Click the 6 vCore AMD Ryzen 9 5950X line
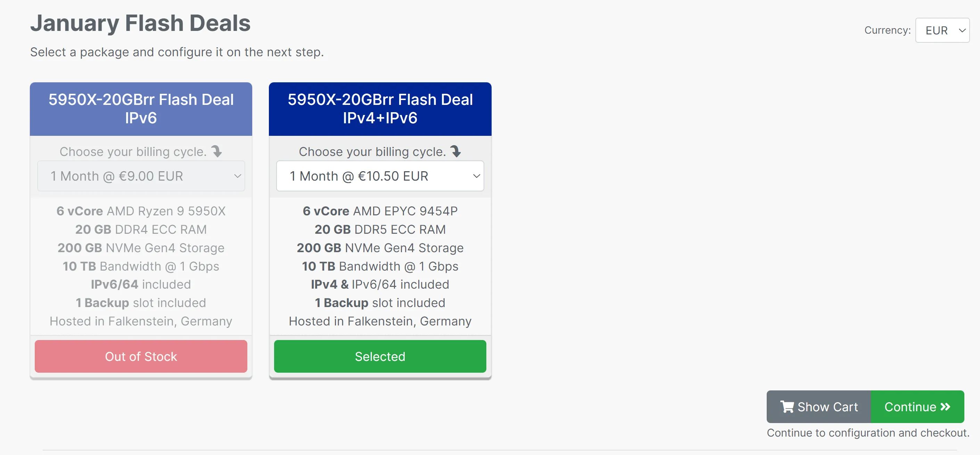980x455 pixels. pyautogui.click(x=141, y=211)
